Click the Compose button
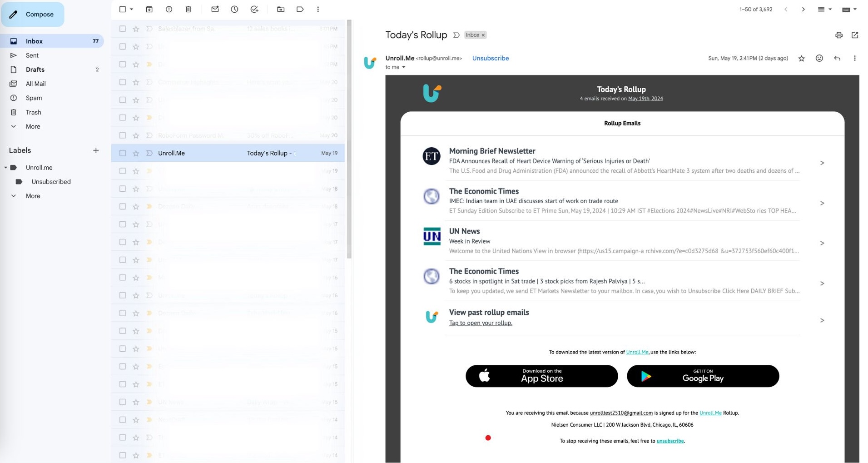The image size is (868, 463). click(33, 15)
